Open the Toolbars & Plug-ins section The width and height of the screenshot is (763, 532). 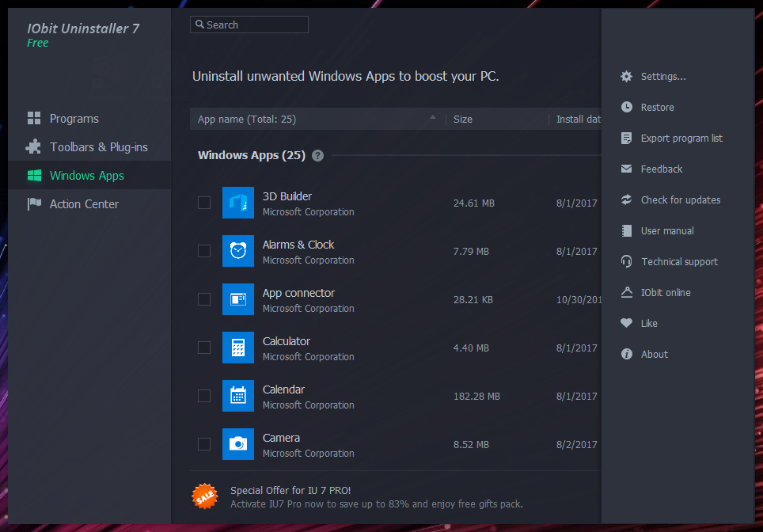coord(89,146)
